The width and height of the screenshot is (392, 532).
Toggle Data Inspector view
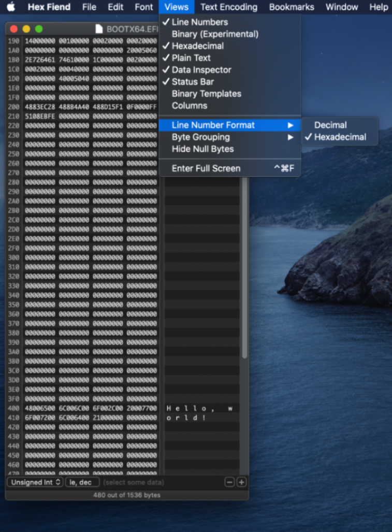click(x=229, y=69)
